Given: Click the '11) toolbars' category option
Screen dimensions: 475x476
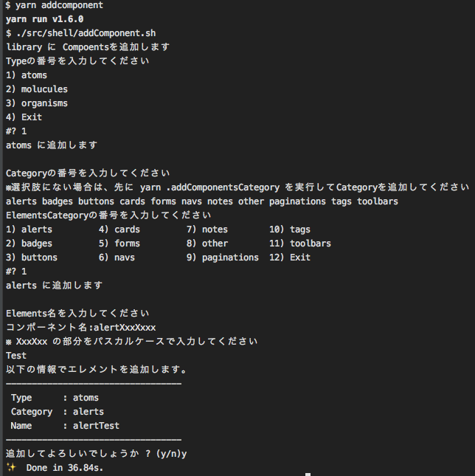Looking at the screenshot, I should click(x=300, y=244).
